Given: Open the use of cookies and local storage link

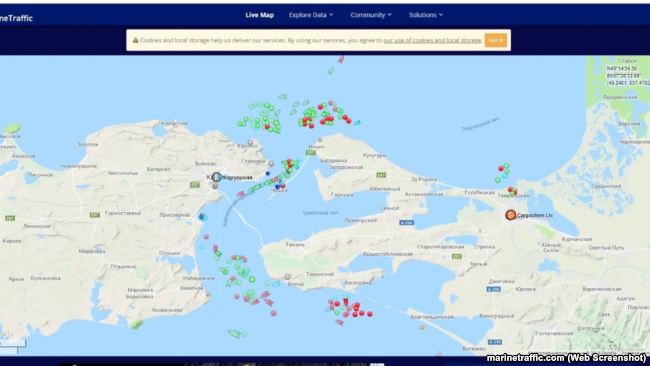Looking at the screenshot, I should [432, 40].
